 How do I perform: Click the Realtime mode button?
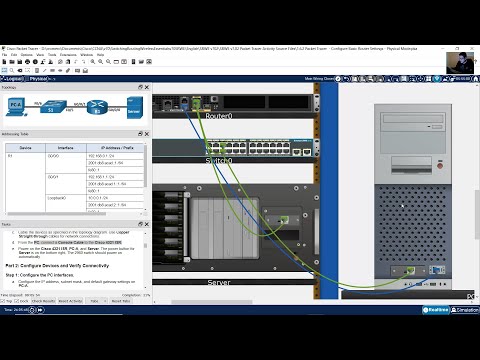436,310
